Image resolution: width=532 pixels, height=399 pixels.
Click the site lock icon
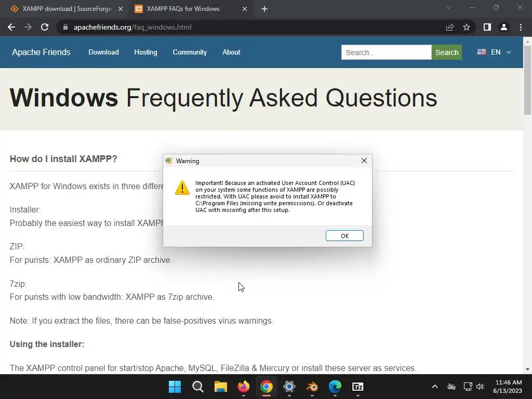[x=65, y=27]
